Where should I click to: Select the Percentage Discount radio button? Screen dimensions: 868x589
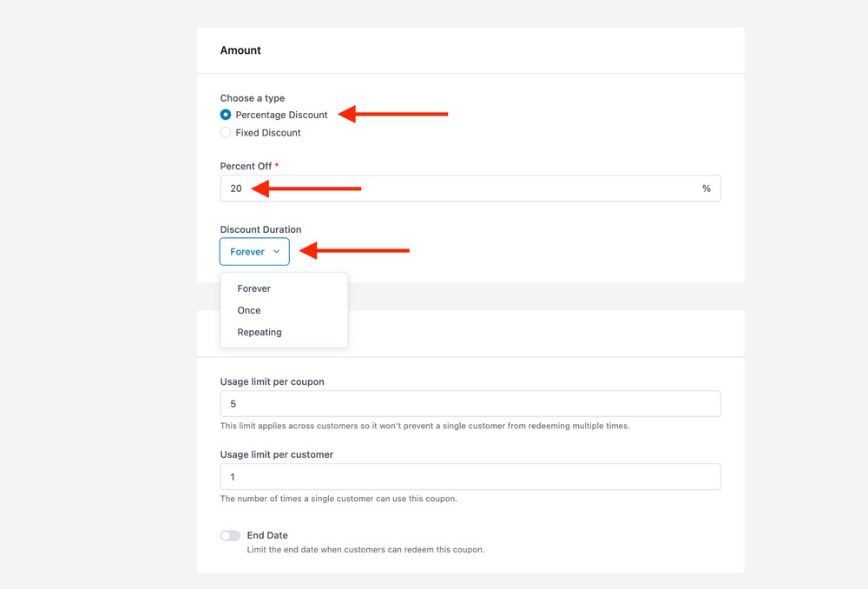(226, 115)
